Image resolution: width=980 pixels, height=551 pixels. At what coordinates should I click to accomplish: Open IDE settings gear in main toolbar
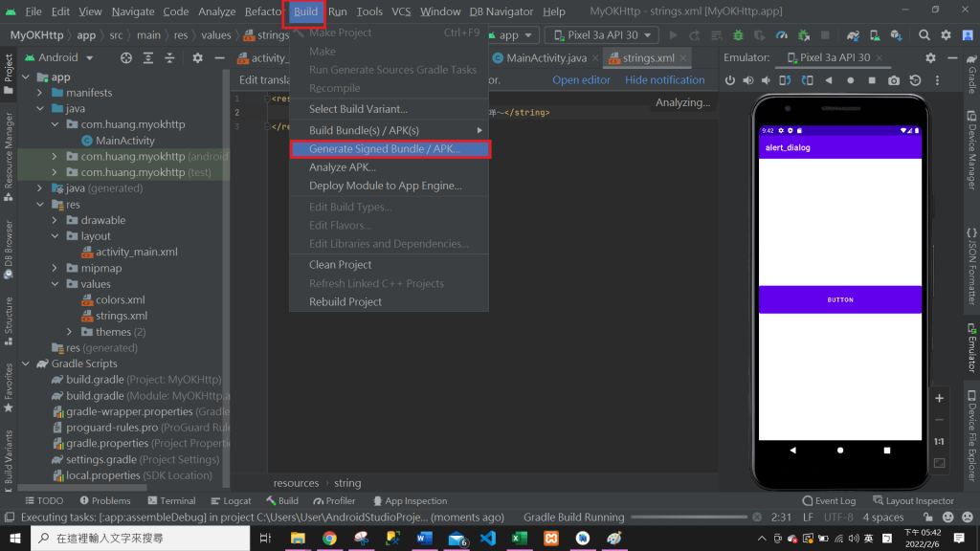946,35
